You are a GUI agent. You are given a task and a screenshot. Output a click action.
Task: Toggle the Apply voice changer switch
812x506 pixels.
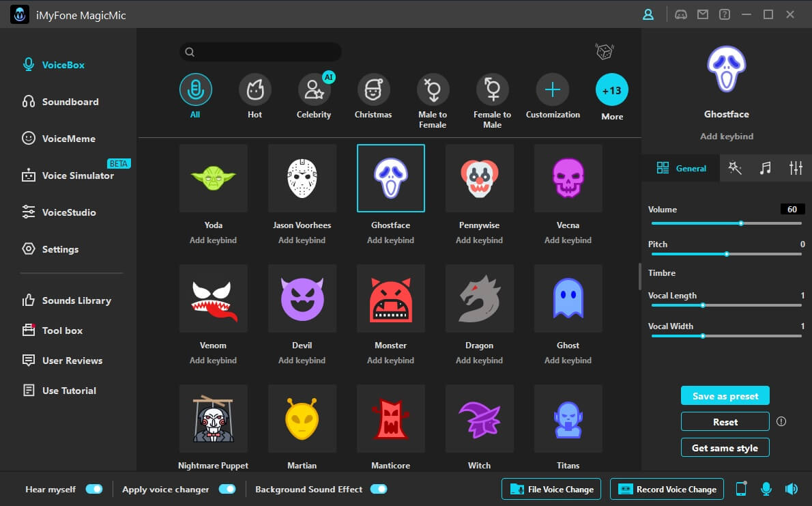(x=227, y=489)
